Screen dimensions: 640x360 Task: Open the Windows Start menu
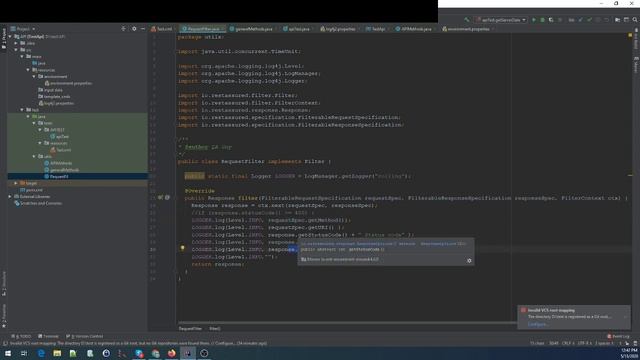[8, 353]
